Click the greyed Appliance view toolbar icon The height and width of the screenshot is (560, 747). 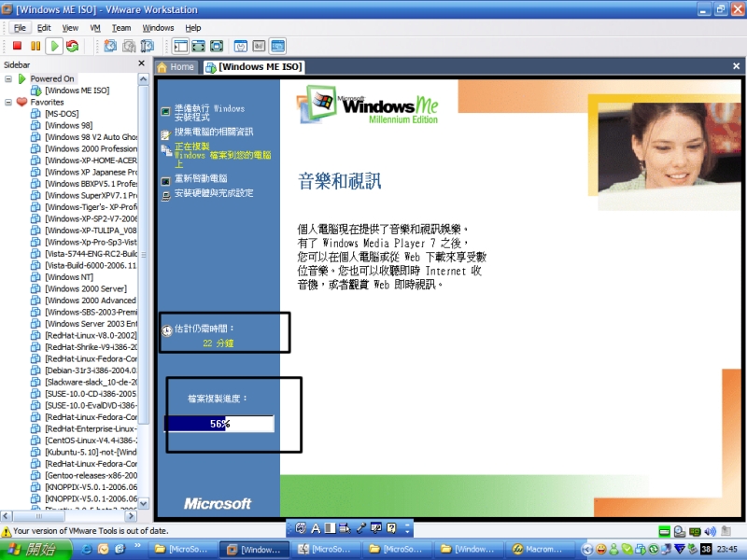tap(259, 46)
